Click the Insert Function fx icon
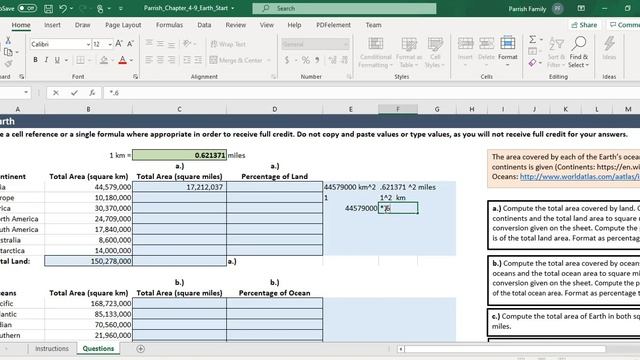This screenshot has height=360, width=640. [92, 93]
